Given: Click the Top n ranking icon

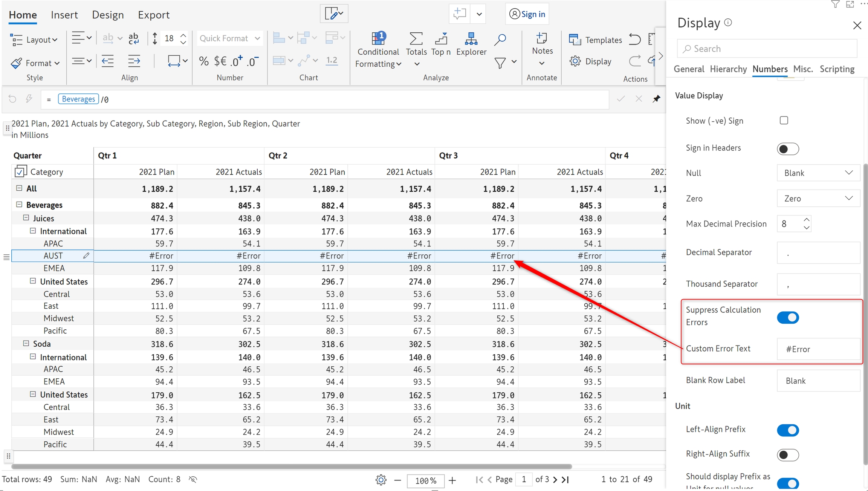Looking at the screenshot, I should [x=441, y=38].
